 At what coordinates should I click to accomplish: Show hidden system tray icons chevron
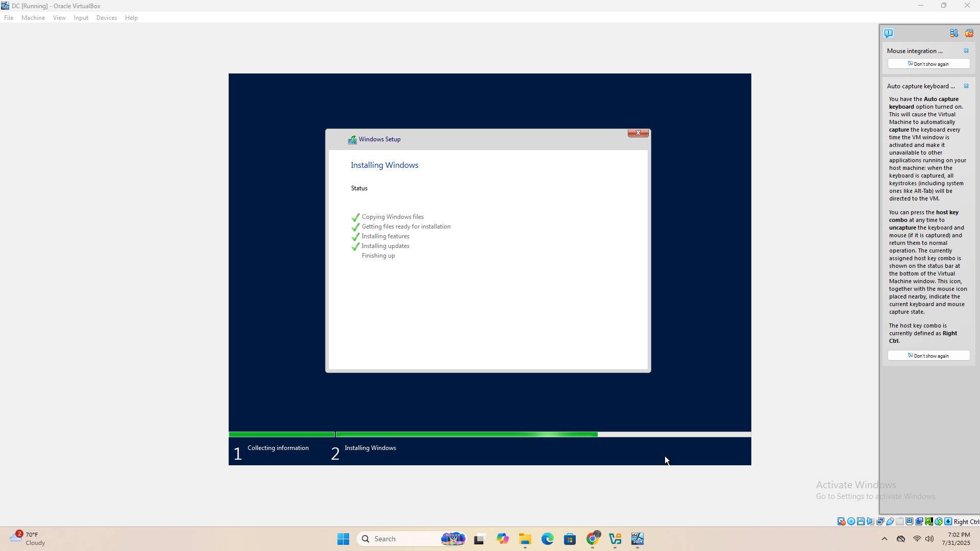click(885, 539)
